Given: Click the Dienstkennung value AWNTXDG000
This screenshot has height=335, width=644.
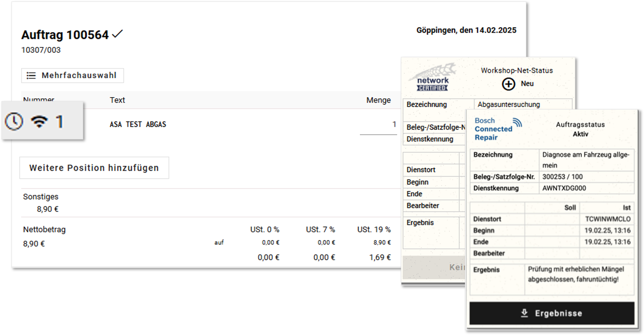Looking at the screenshot, I should click(564, 188).
